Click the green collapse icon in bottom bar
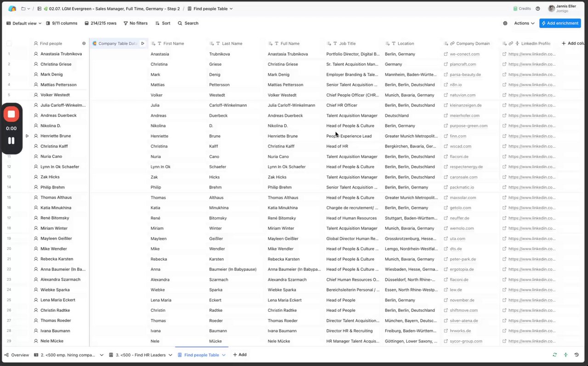Screen dimensions: 588x366 pyautogui.click(x=565, y=355)
